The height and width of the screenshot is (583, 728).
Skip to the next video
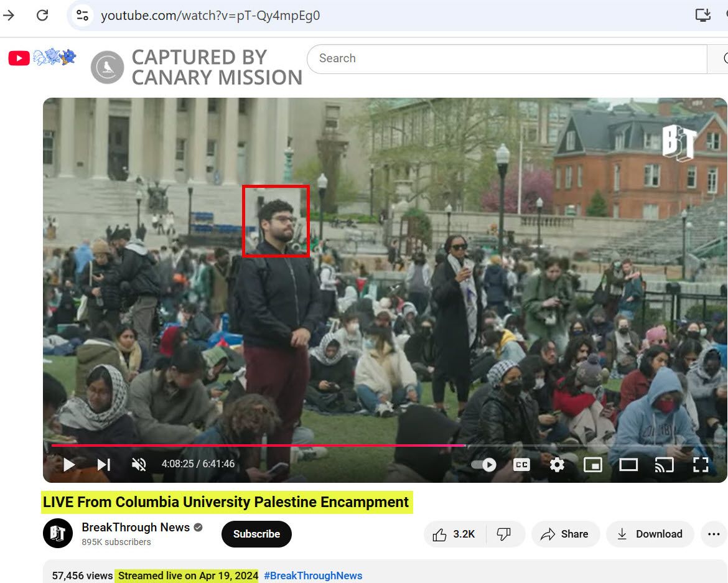[104, 464]
